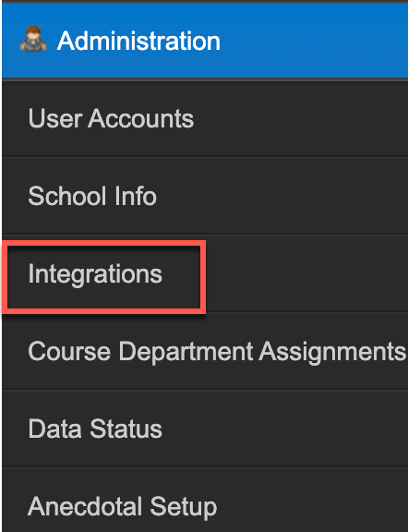Click the Administration person icon
Screen dimensions: 408x532
(33, 39)
